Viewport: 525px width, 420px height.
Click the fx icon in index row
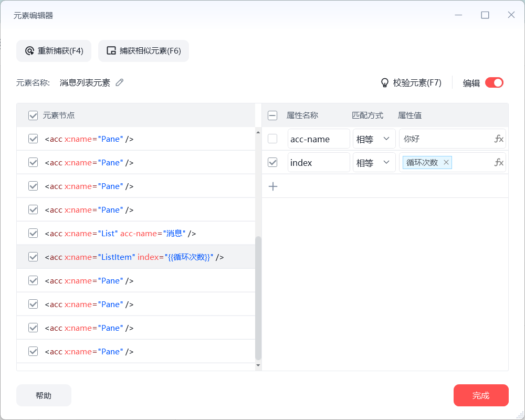click(x=499, y=163)
